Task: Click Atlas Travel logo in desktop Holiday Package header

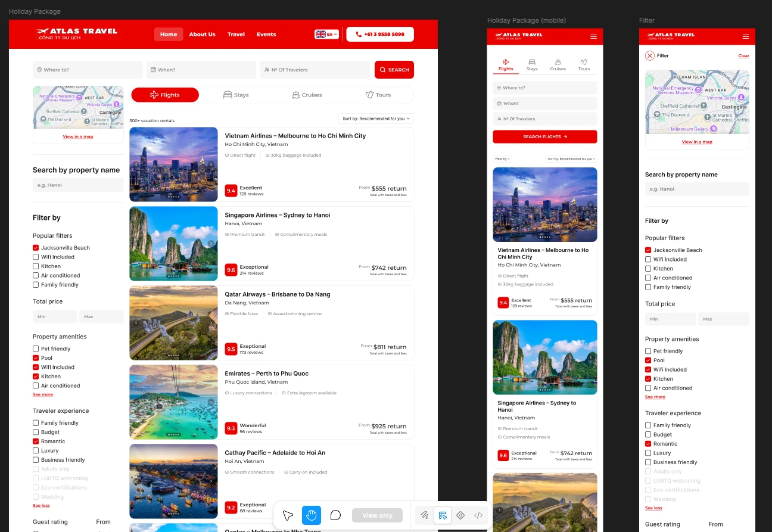Action: (77, 34)
